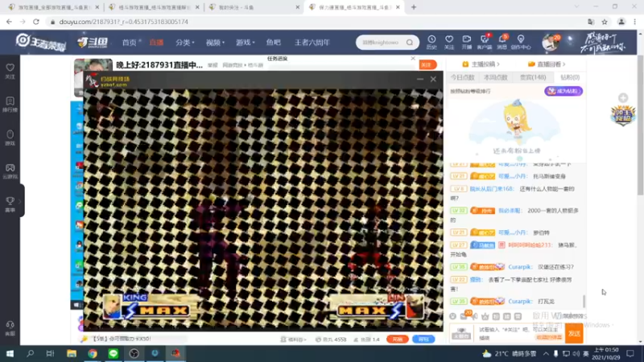Click the 举报 report link
Viewport: 644px width, 362px height.
point(213,65)
